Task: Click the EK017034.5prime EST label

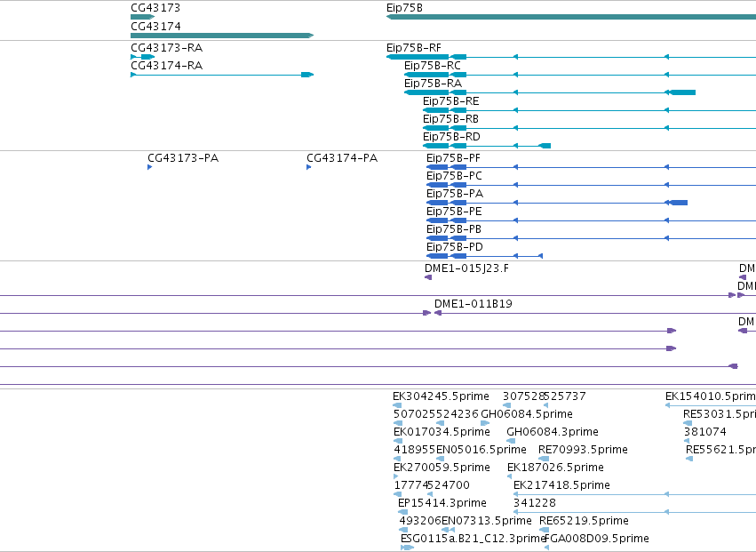Action: click(x=442, y=432)
